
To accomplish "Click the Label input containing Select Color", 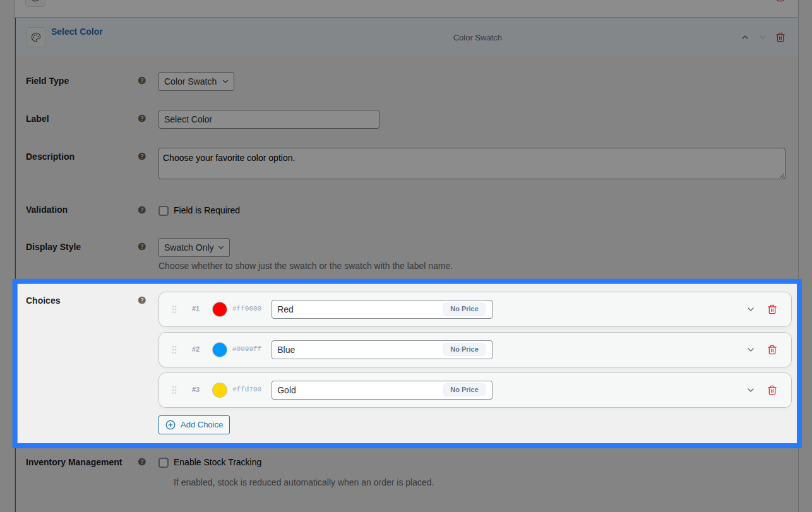I will (269, 119).
